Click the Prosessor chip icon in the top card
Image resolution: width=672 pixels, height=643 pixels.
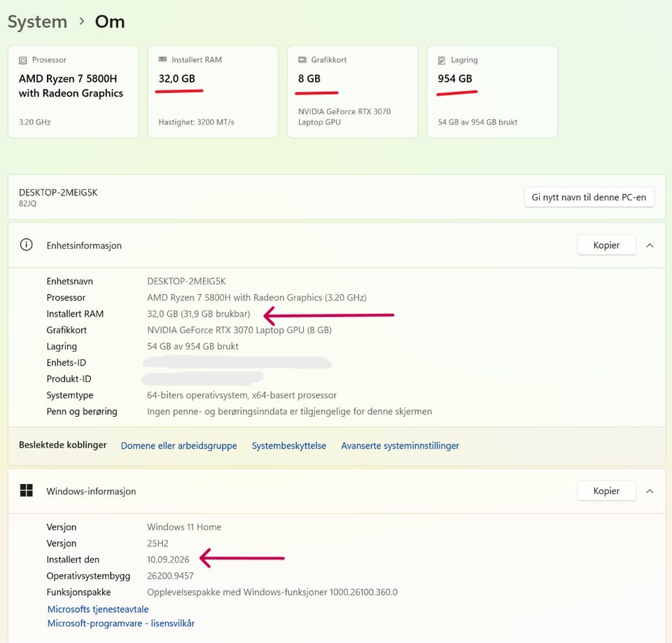pos(22,60)
